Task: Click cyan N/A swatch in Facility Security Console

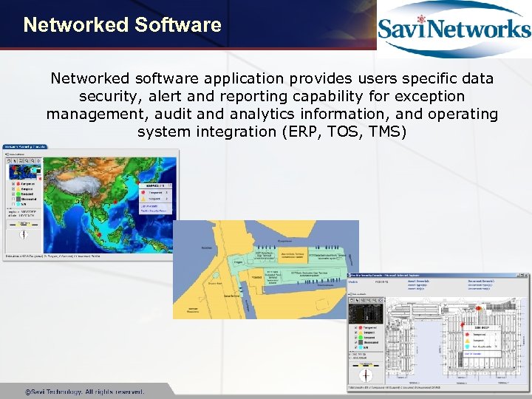Action: [361, 347]
